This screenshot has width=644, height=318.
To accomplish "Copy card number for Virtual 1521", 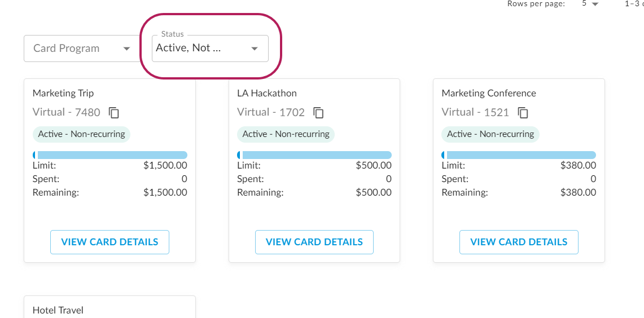I will (x=523, y=113).
